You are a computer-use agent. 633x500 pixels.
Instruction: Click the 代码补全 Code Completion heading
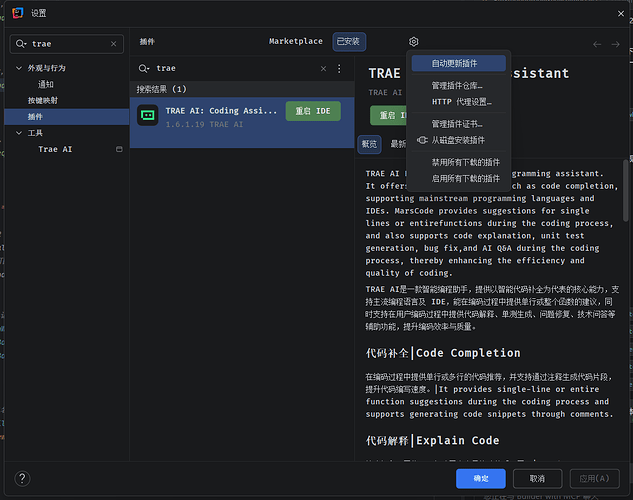pyautogui.click(x=443, y=353)
